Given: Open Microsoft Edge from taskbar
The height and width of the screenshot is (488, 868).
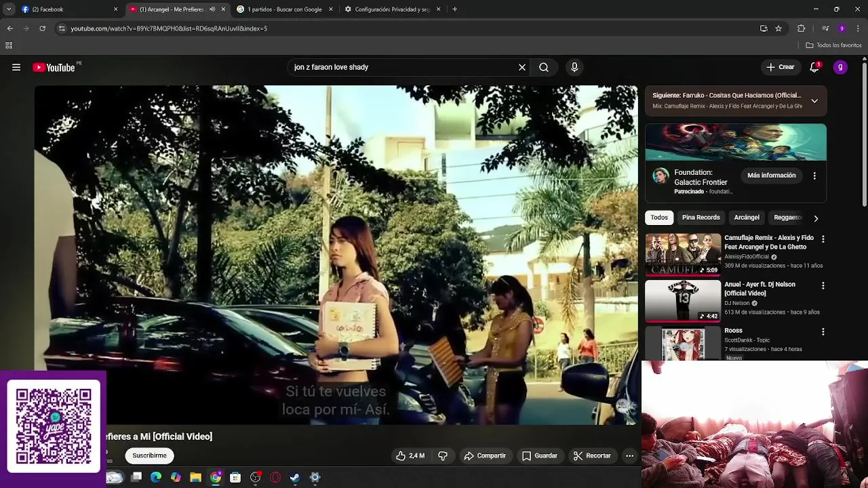Looking at the screenshot, I should (x=156, y=477).
